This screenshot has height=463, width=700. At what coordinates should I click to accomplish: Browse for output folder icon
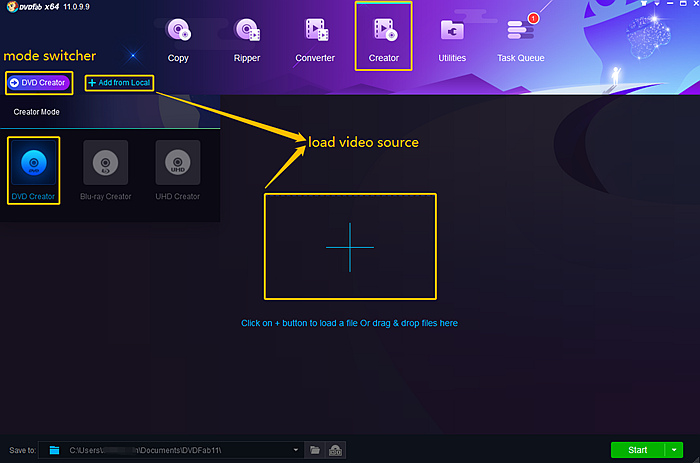[315, 450]
